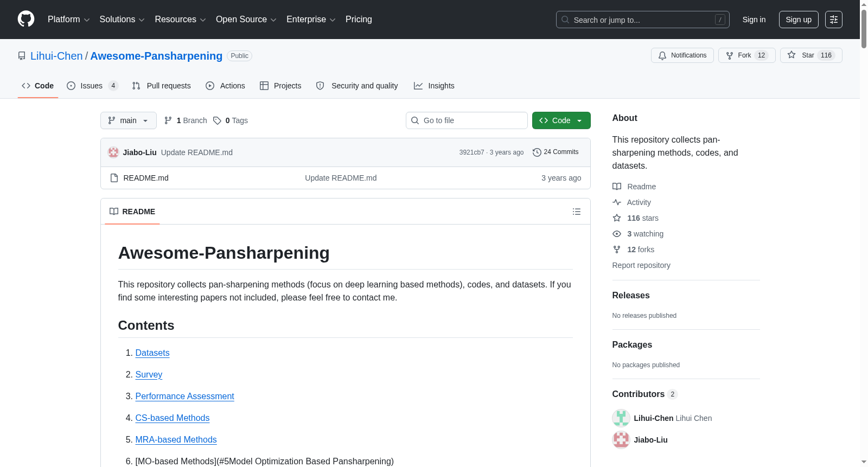Click the Performance Assessment contents link

185,396
